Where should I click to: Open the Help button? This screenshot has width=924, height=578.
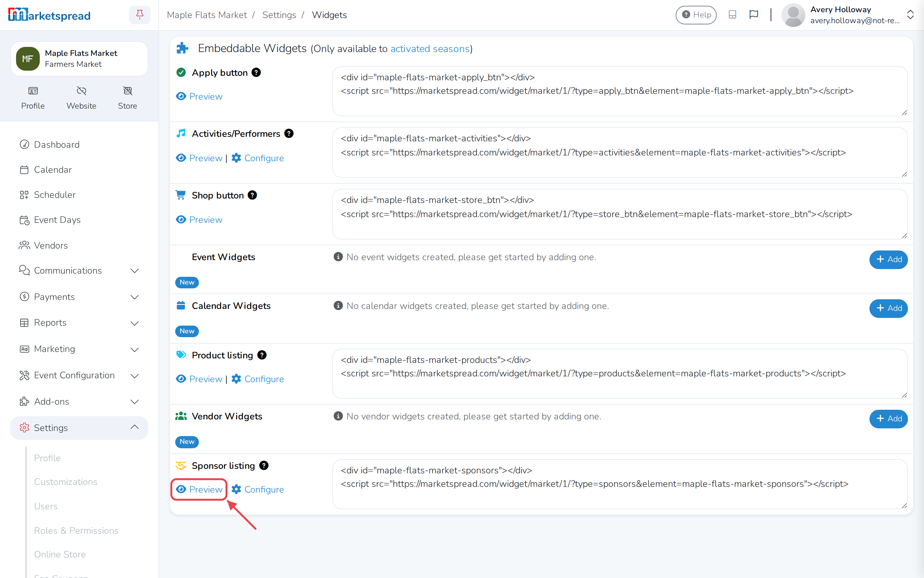(696, 15)
